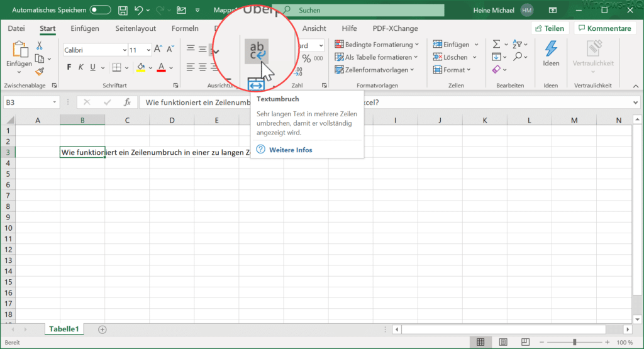Toggle Automatisches Speichern switch

click(100, 10)
